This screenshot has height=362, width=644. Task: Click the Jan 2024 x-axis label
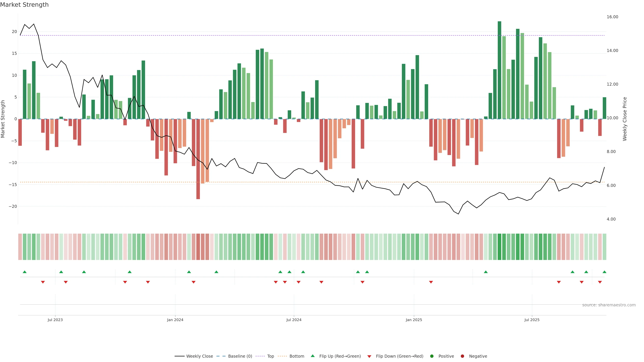(x=175, y=320)
